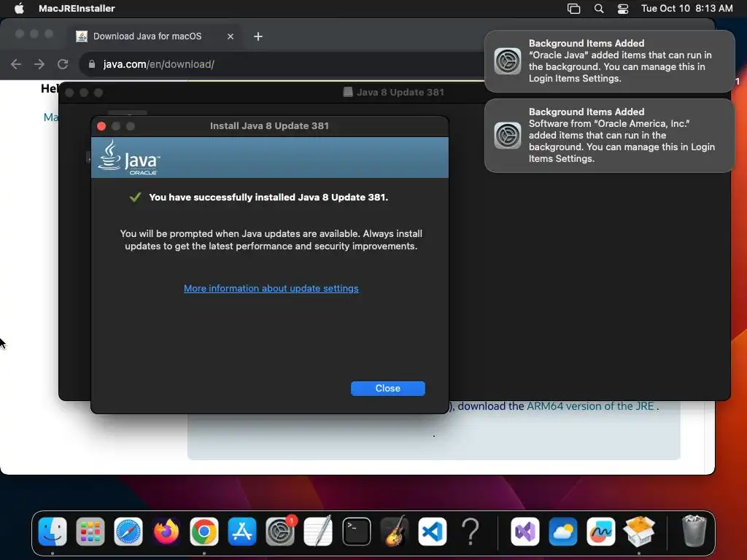Open the App Store from the Dock

pos(242,532)
